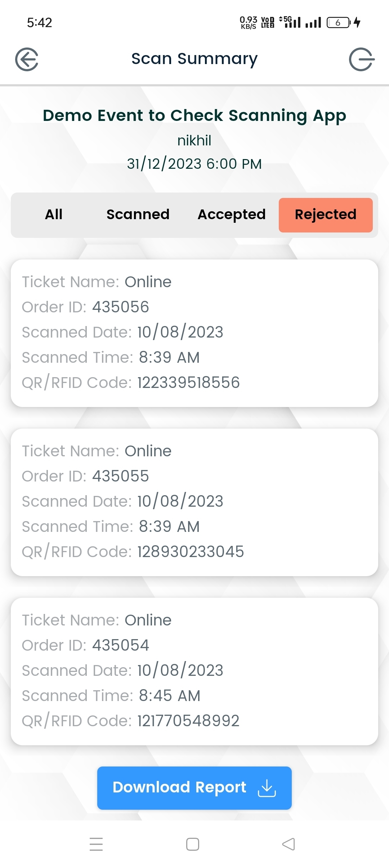Switch to the All tab
Screen dimensions: 389x868
tap(54, 215)
